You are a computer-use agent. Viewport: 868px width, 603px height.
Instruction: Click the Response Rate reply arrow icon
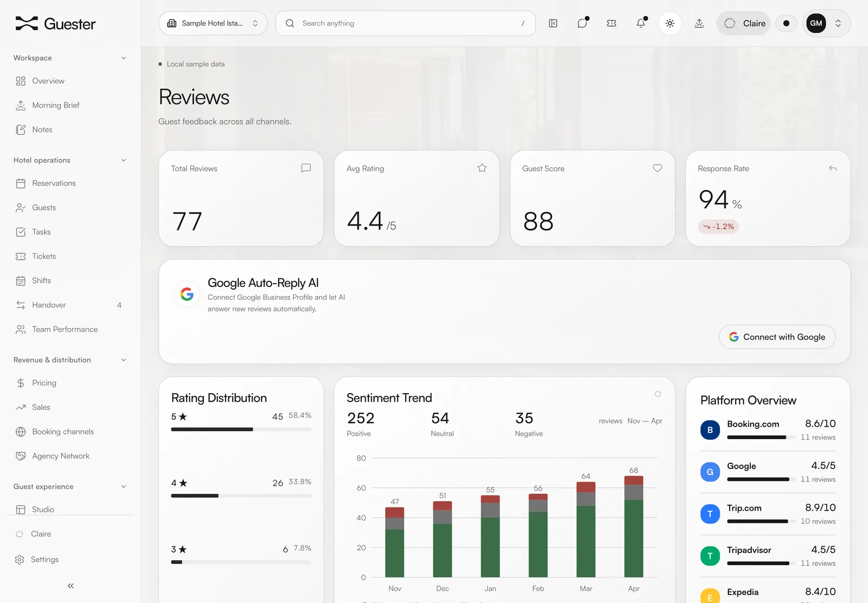[x=833, y=169]
